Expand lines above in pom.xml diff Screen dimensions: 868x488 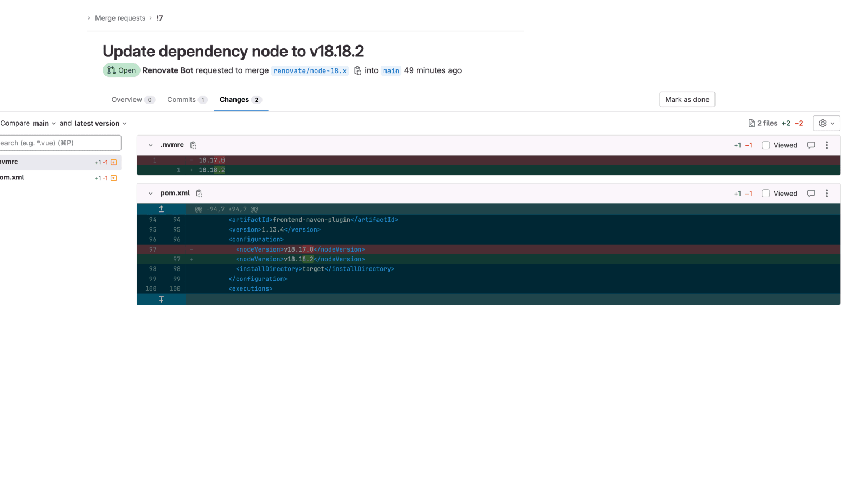click(x=161, y=209)
